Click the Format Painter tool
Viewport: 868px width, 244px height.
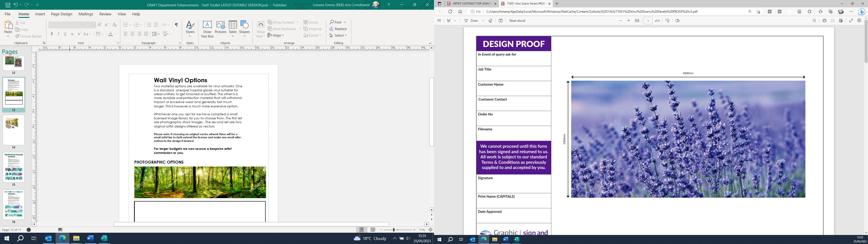[29, 36]
